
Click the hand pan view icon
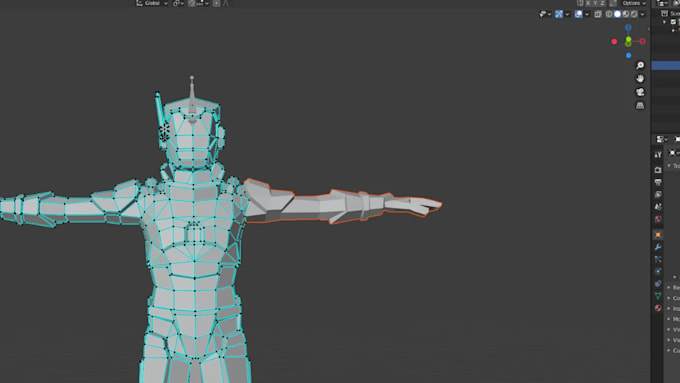coord(640,79)
